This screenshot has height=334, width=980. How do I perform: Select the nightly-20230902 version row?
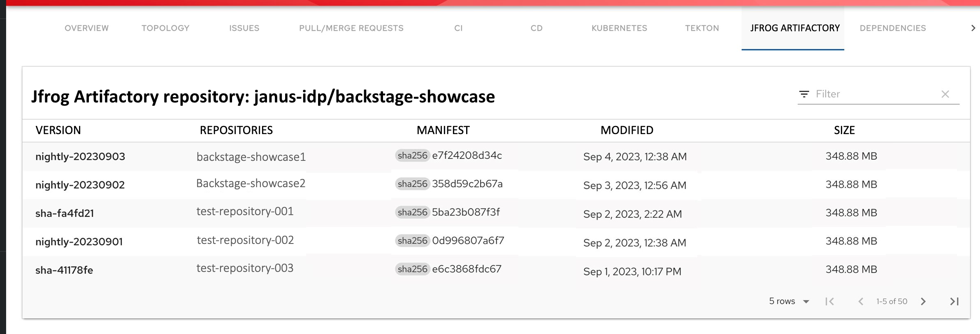80,185
